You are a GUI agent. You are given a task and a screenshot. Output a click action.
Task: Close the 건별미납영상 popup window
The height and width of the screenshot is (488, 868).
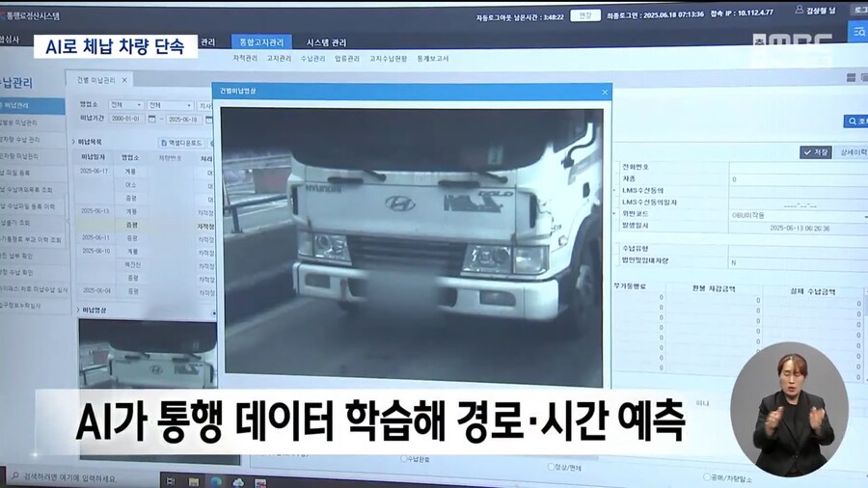pyautogui.click(x=605, y=93)
